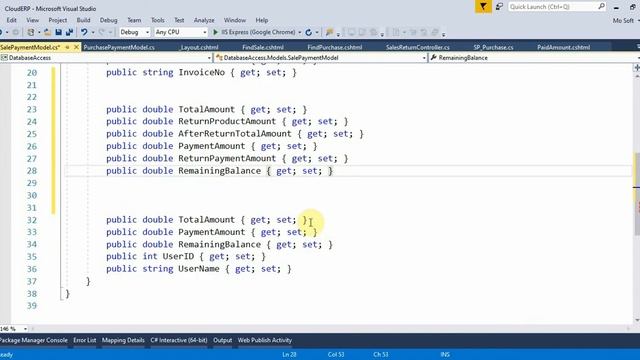Click the Save button in the toolbar
This screenshot has height=360, width=640.
[x=58, y=32]
